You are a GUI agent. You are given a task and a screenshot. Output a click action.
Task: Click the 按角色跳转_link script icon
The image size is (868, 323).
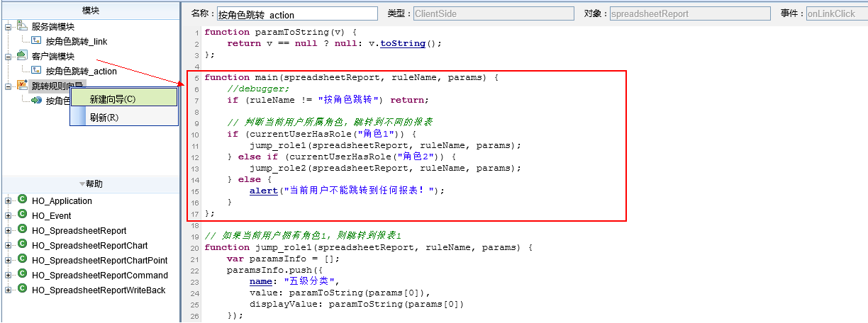click(x=36, y=41)
